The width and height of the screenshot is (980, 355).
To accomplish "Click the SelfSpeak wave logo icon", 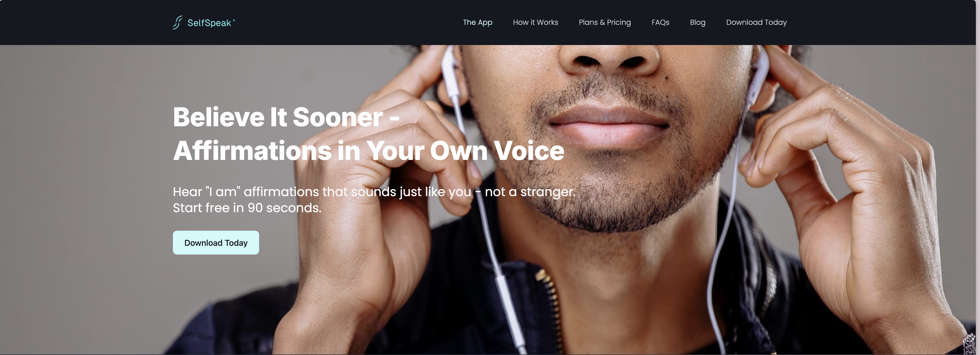I will pos(177,23).
